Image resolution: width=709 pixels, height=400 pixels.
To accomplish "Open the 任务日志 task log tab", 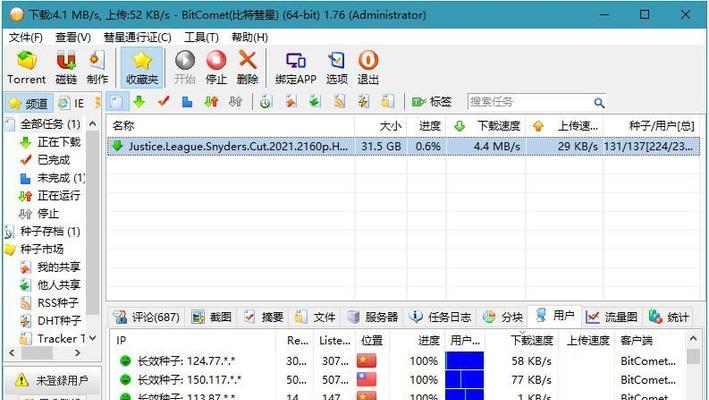I will tap(441, 317).
